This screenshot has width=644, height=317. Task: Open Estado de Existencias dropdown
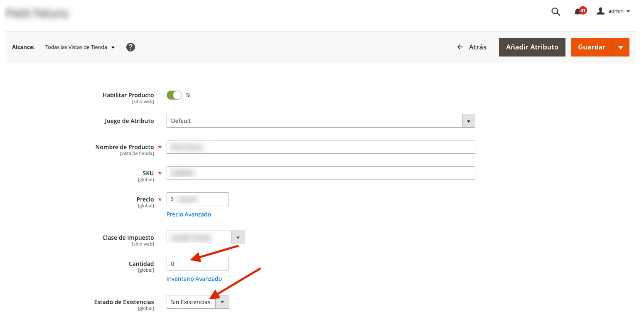[198, 302]
